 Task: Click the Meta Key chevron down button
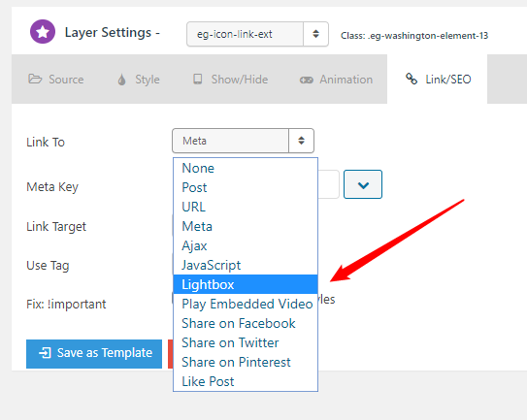[363, 184]
